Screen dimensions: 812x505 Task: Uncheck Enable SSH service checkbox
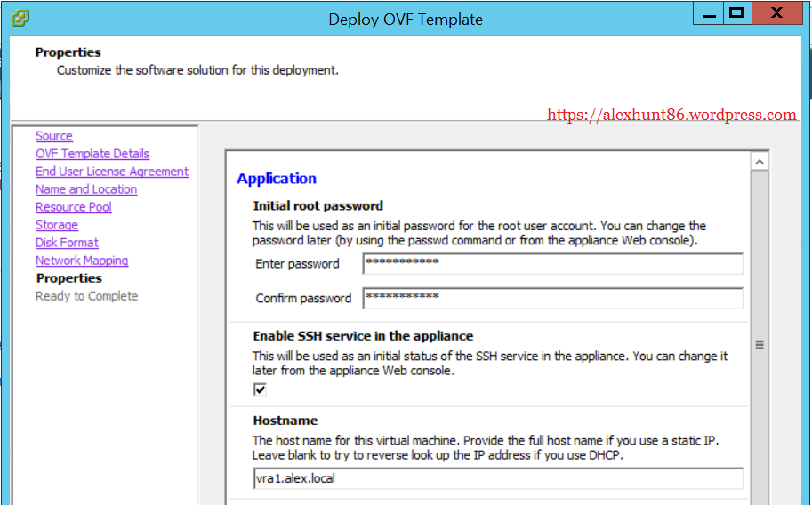[260, 389]
